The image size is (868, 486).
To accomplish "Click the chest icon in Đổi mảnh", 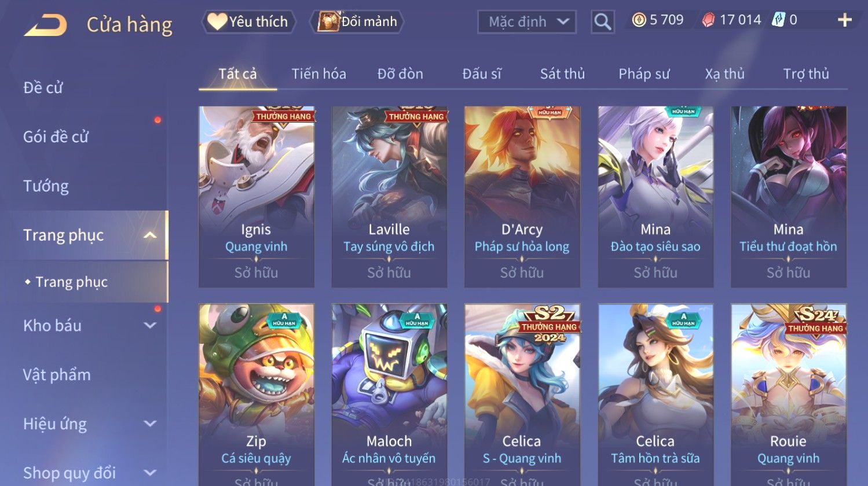I will (328, 21).
